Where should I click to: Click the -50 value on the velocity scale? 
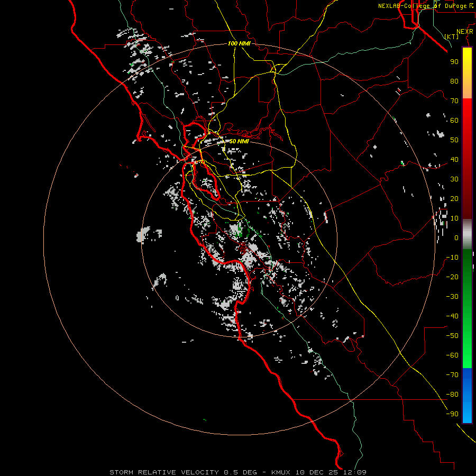(452, 336)
